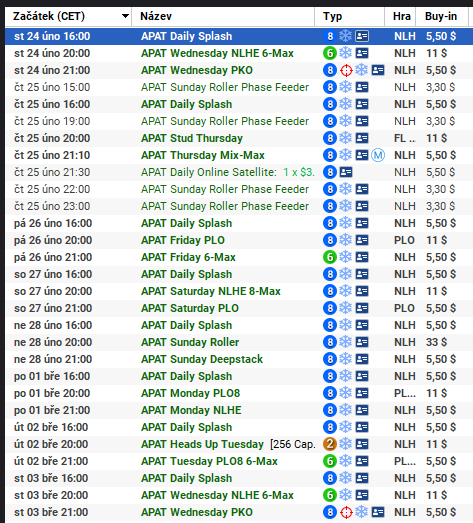473x523 pixels.
Task: Select the highlighted APAT Daily Splash 24 úno row
Action: [x=239, y=36]
